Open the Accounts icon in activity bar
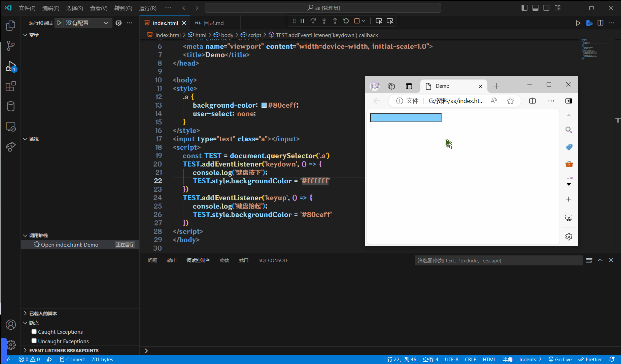The height and width of the screenshot is (364, 621). click(x=11, y=325)
